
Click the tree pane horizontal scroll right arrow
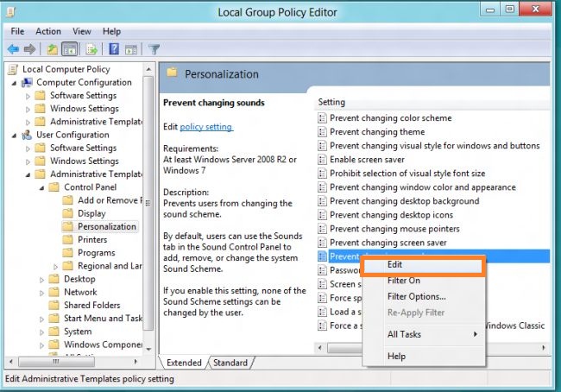click(136, 362)
